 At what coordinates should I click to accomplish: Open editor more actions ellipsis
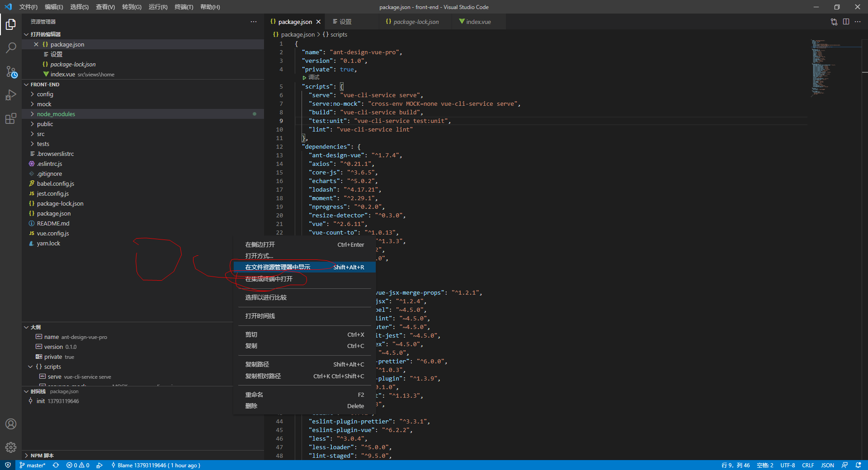(858, 22)
